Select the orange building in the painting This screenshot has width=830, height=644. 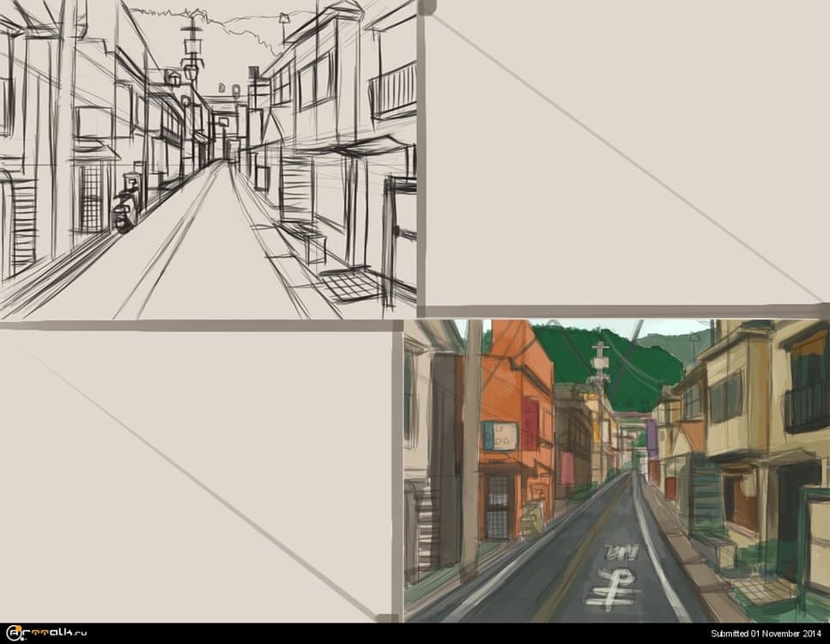click(x=515, y=395)
